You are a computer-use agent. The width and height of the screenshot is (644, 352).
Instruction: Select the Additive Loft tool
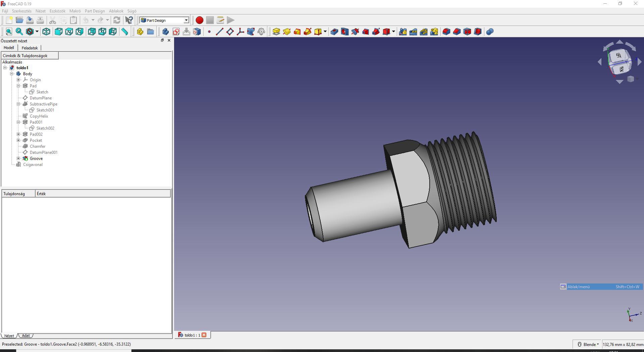pos(297,32)
